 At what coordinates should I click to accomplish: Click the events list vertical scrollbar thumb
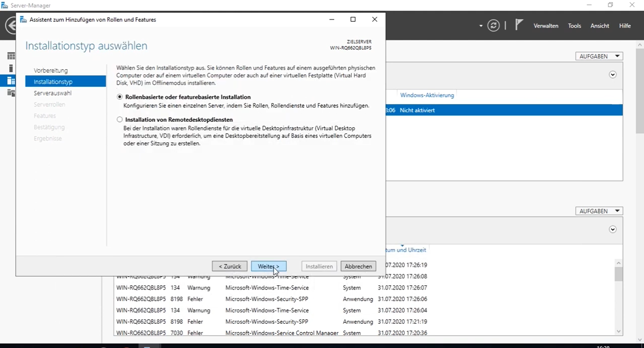[619, 274]
